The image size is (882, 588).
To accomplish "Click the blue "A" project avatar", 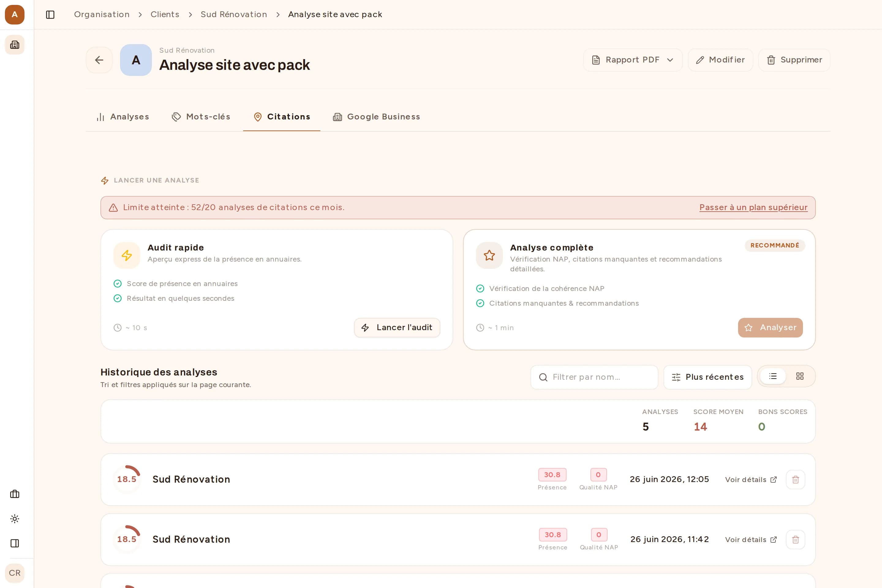I will click(x=136, y=60).
